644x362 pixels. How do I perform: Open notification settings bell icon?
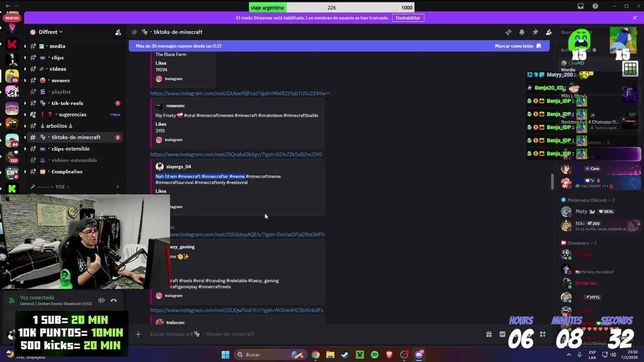(522, 32)
